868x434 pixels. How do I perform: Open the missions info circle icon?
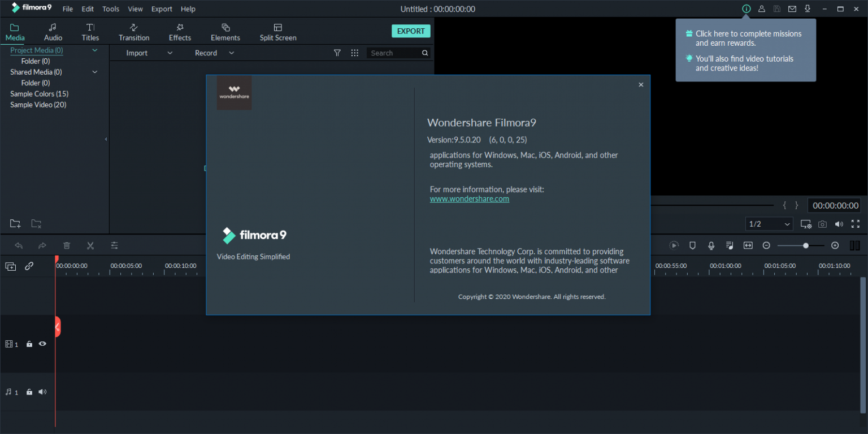coord(747,8)
